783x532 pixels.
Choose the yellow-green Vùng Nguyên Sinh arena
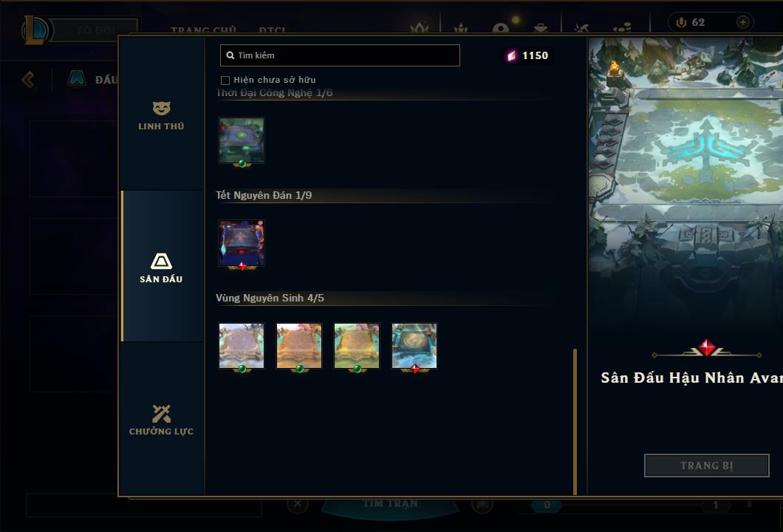click(x=357, y=346)
